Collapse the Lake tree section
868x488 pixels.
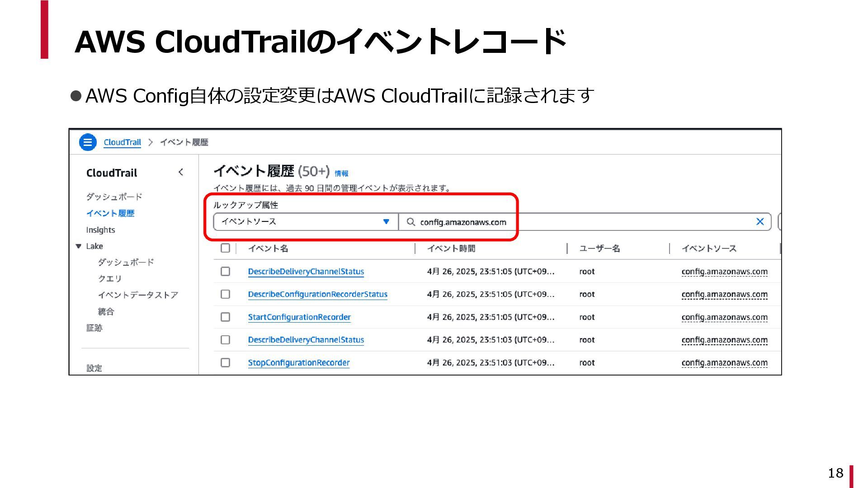[79, 246]
